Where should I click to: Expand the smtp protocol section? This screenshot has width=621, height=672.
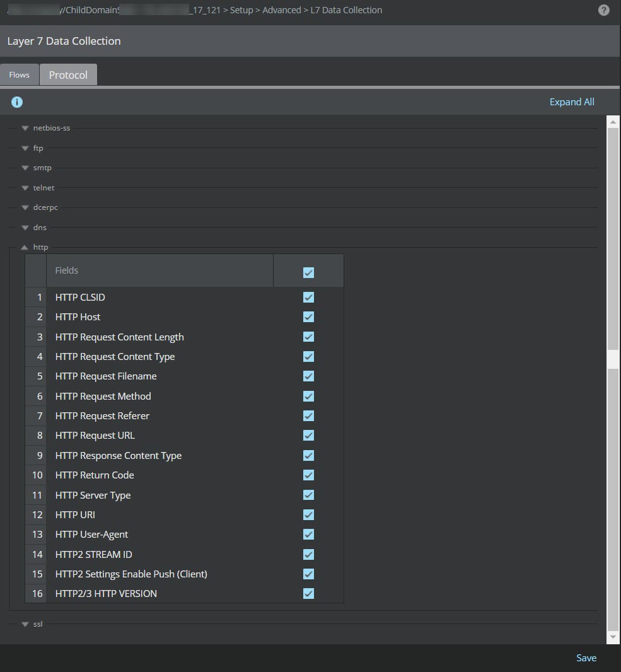click(x=25, y=168)
